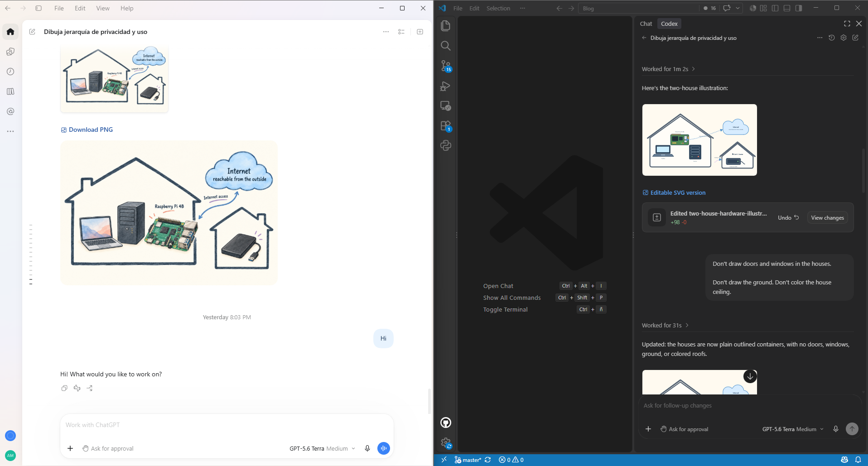The image size is (868, 466).
Task: Open the large two-house illustration in ChatGPT
Action: [x=169, y=213]
